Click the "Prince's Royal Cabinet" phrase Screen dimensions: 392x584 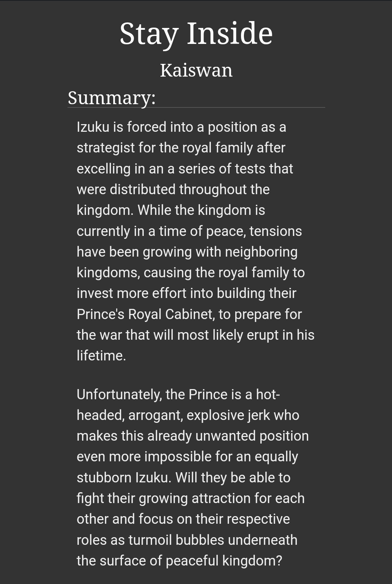coord(145,314)
